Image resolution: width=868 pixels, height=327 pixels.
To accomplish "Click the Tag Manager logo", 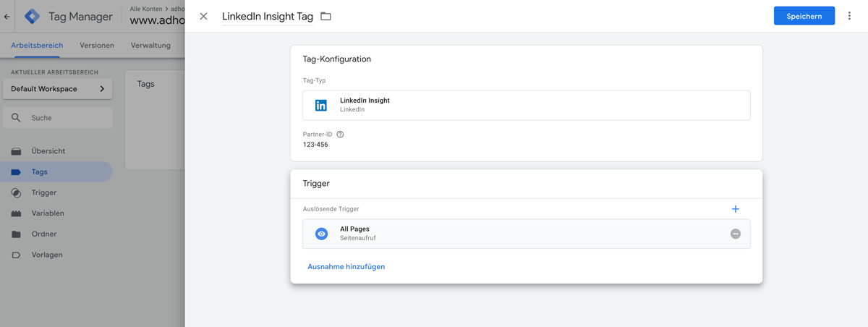I will click(x=33, y=15).
